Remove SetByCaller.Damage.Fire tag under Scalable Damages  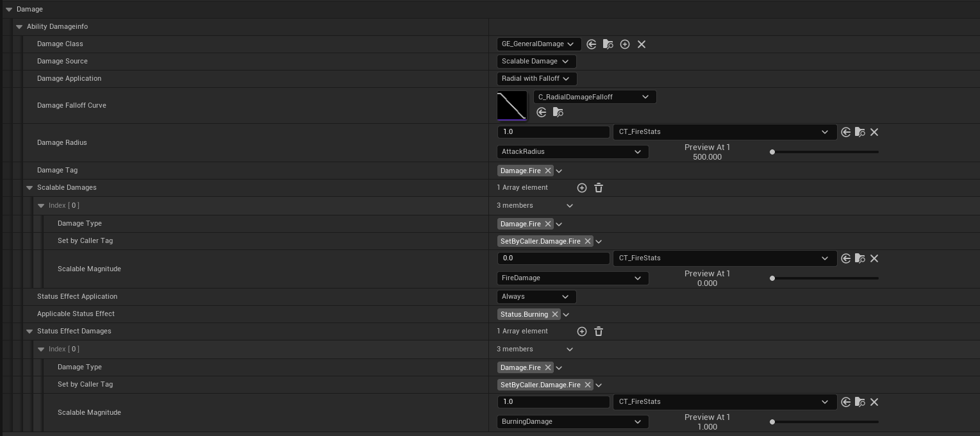588,241
